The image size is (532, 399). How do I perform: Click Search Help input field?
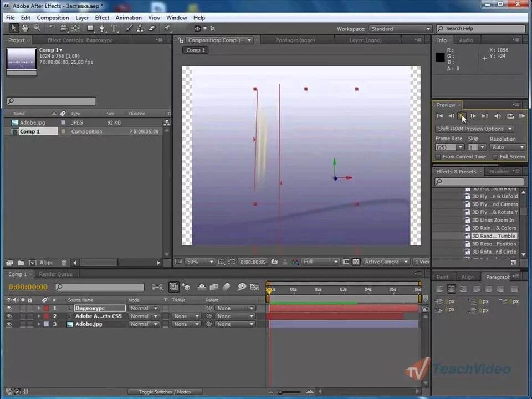click(x=481, y=29)
